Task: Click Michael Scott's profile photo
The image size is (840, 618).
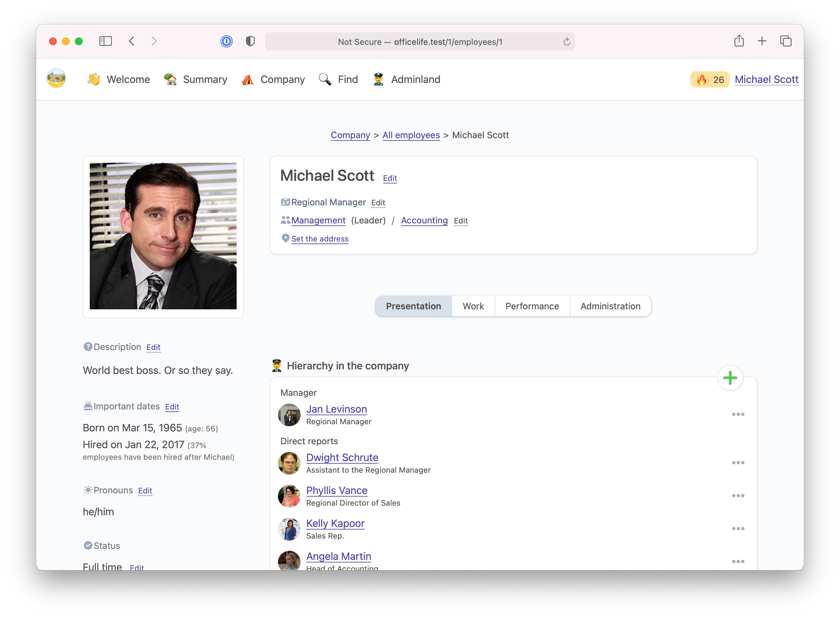Action: 163,236
